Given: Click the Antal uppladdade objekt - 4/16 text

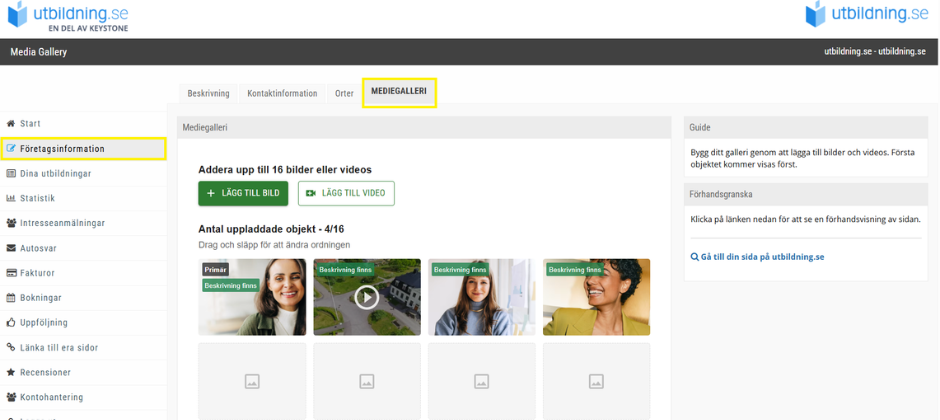Looking at the screenshot, I should pos(271,229).
